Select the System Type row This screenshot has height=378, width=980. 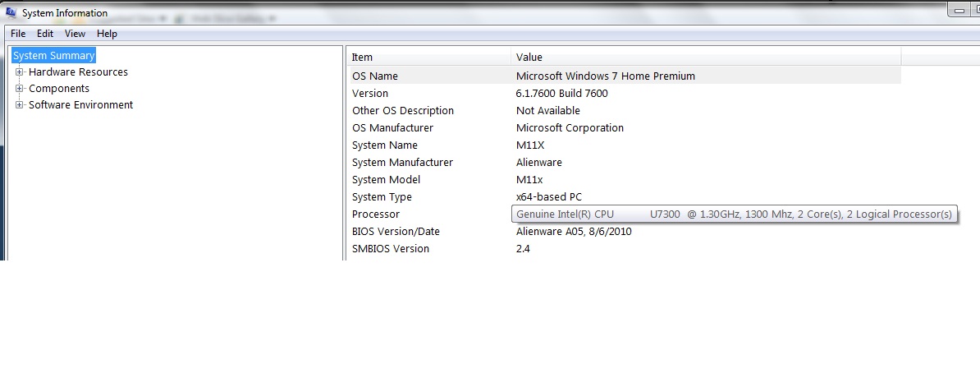[x=625, y=197]
